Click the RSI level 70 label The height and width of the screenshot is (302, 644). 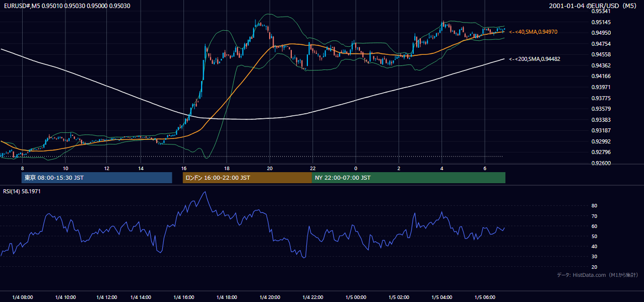coord(594,216)
